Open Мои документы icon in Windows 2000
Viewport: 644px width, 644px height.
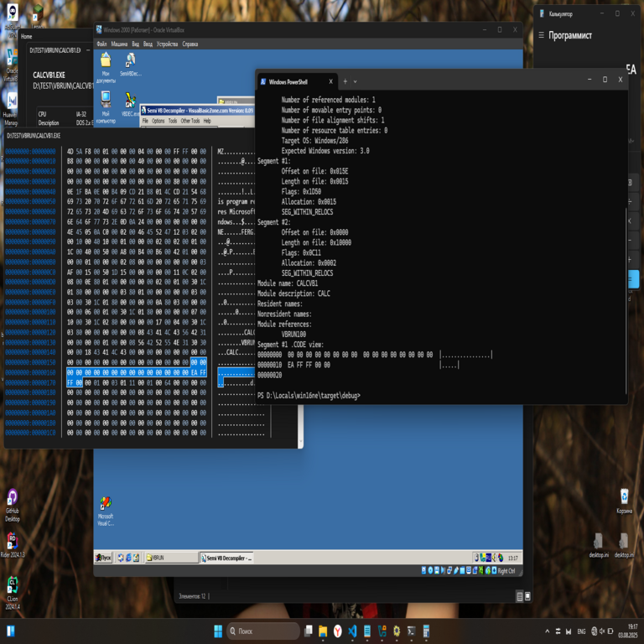click(x=106, y=68)
